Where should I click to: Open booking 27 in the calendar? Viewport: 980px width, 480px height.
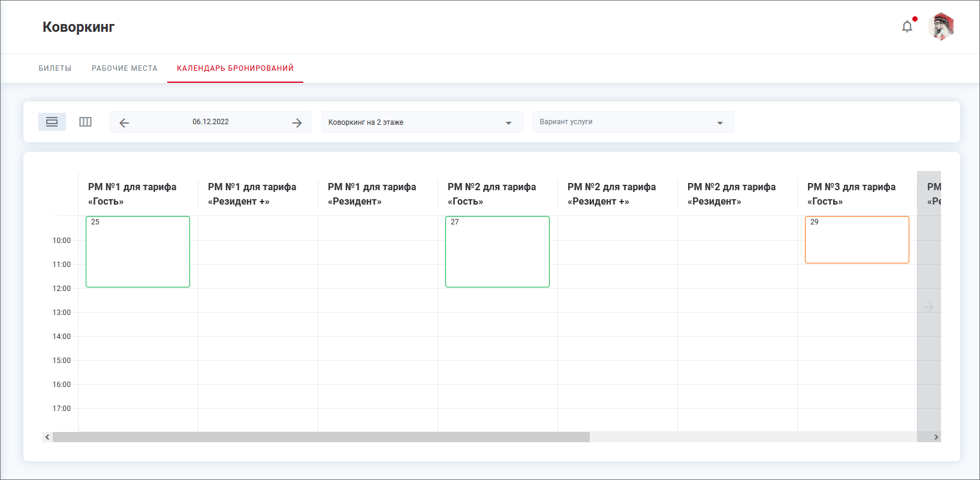point(497,252)
